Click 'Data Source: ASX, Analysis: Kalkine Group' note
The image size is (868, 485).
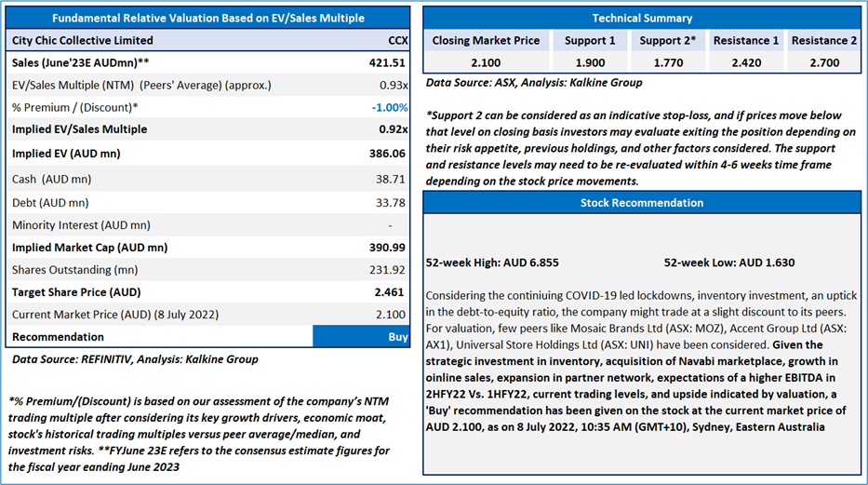(x=534, y=83)
